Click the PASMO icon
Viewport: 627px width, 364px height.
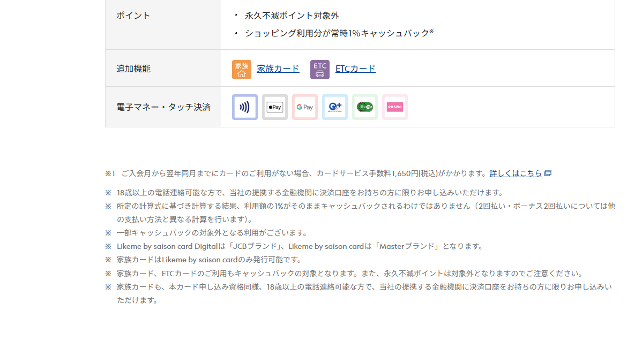point(394,107)
